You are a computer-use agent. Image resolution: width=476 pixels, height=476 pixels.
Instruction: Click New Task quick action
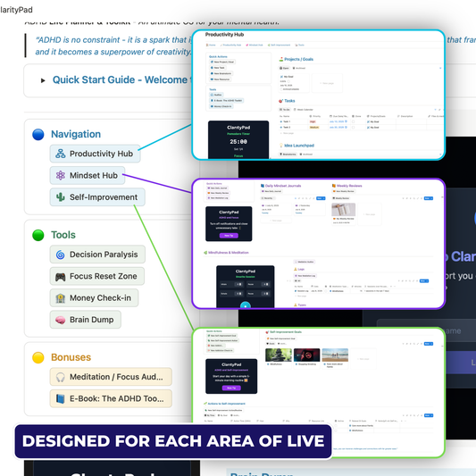coord(217,68)
